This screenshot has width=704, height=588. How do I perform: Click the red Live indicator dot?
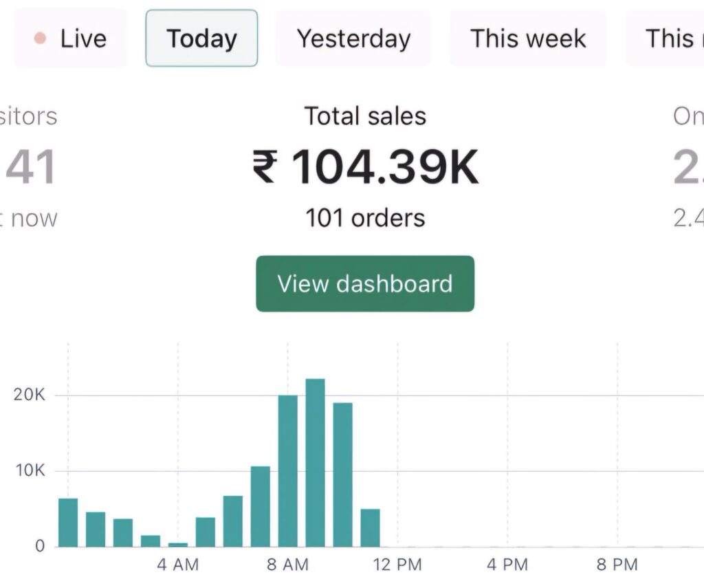[x=40, y=39]
